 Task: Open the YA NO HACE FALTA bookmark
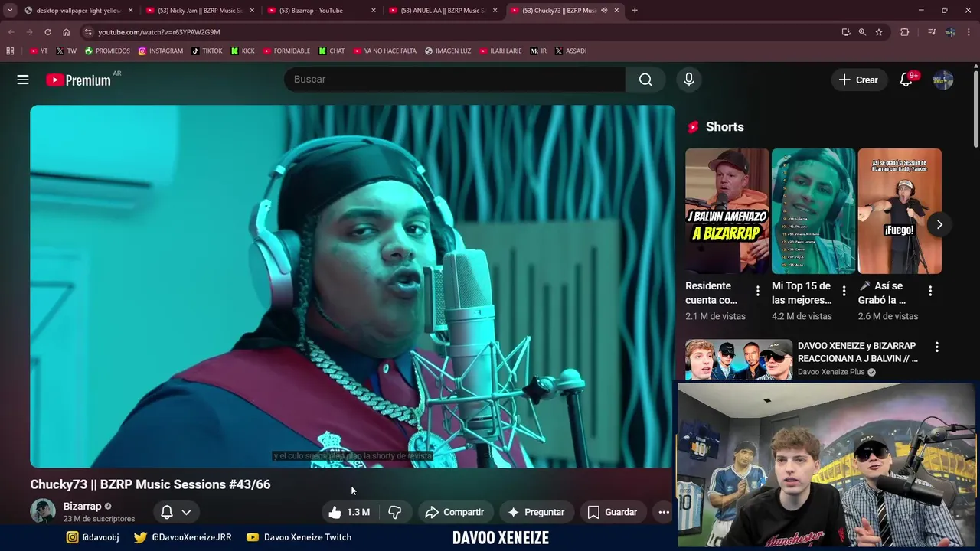(385, 51)
